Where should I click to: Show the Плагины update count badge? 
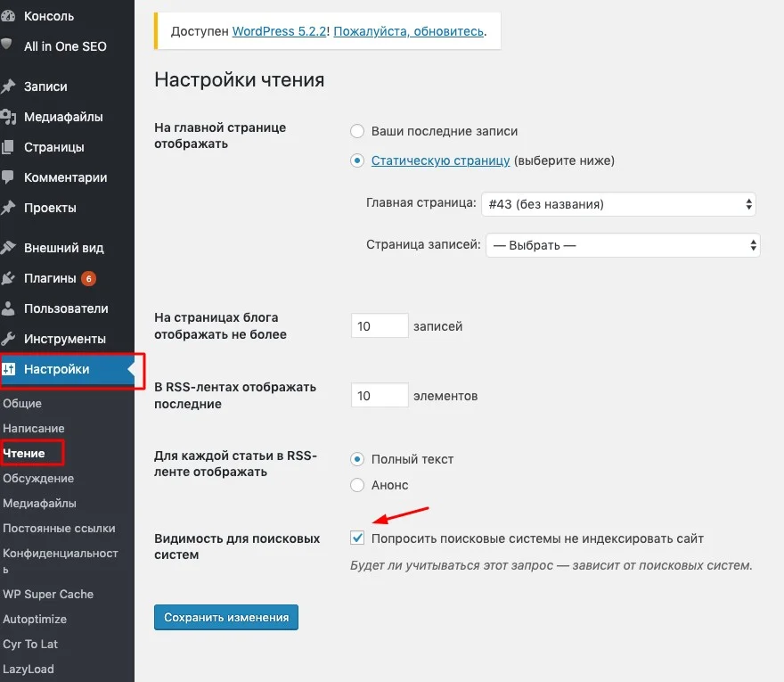point(86,277)
